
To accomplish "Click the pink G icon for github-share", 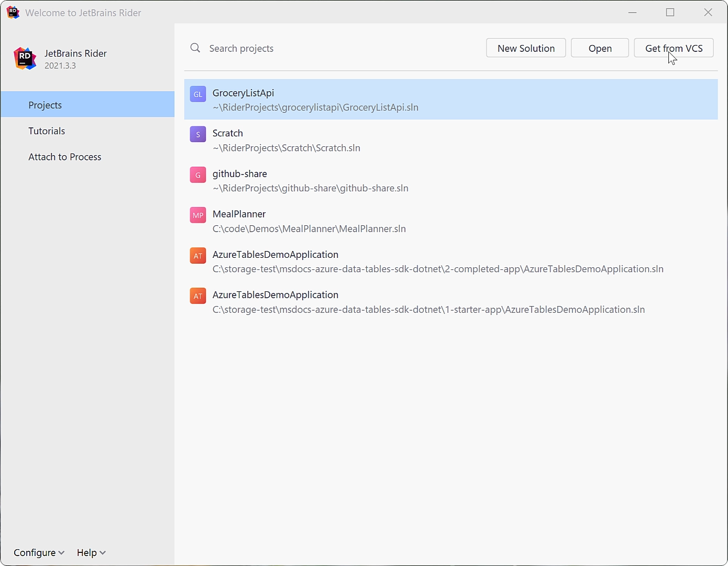I will pyautogui.click(x=197, y=175).
